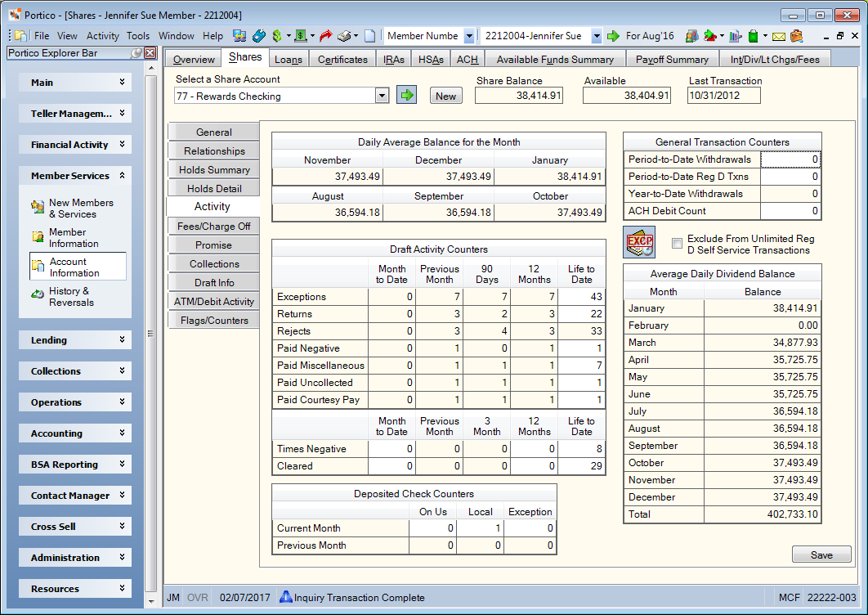Click the green arrow beside Rewards Checking
The image size is (868, 615).
[407, 96]
